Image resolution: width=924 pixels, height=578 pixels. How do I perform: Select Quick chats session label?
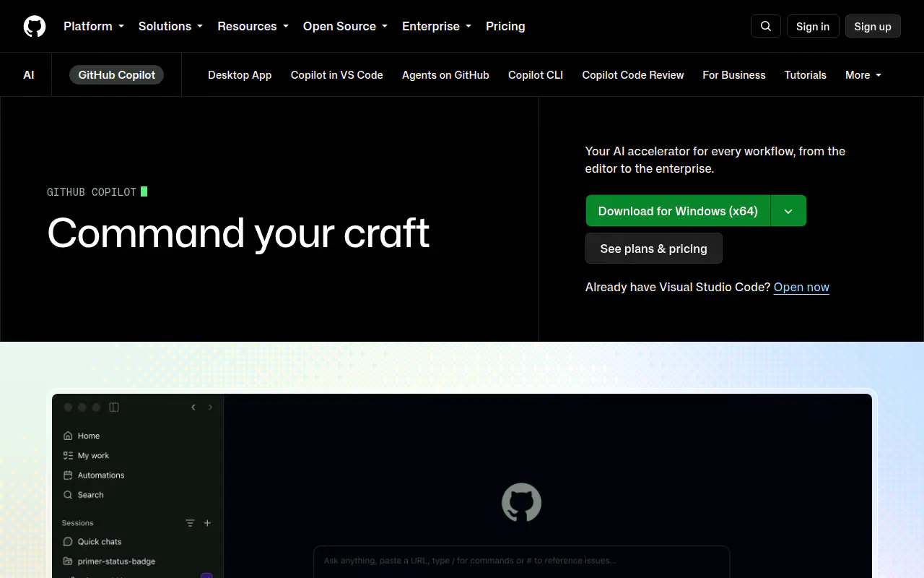click(x=100, y=541)
